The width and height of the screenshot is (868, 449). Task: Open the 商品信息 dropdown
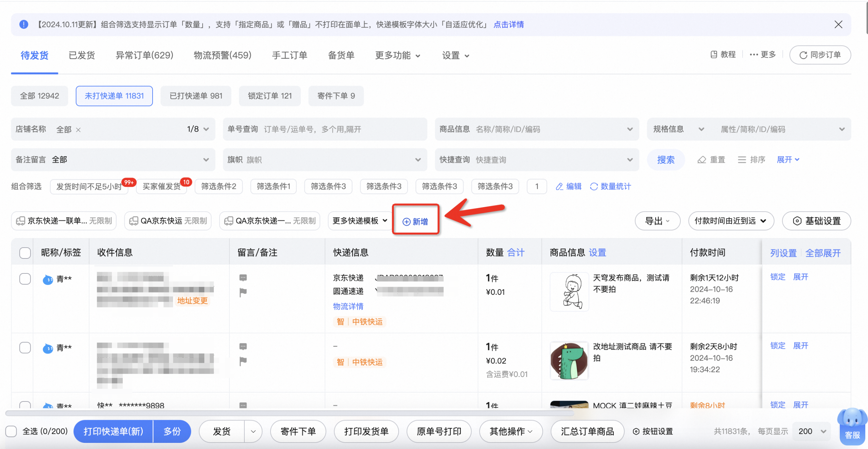(537, 129)
